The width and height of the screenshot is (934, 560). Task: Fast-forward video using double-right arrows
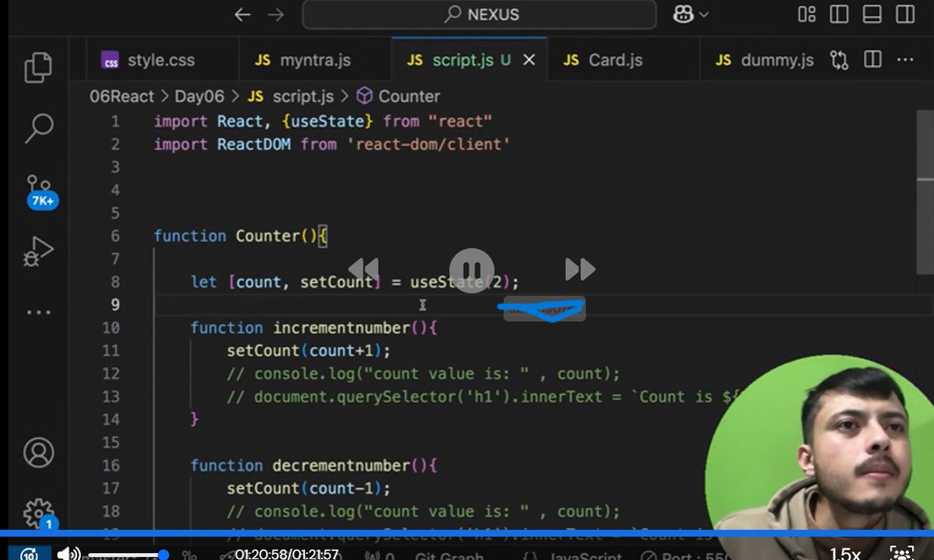pyautogui.click(x=580, y=269)
